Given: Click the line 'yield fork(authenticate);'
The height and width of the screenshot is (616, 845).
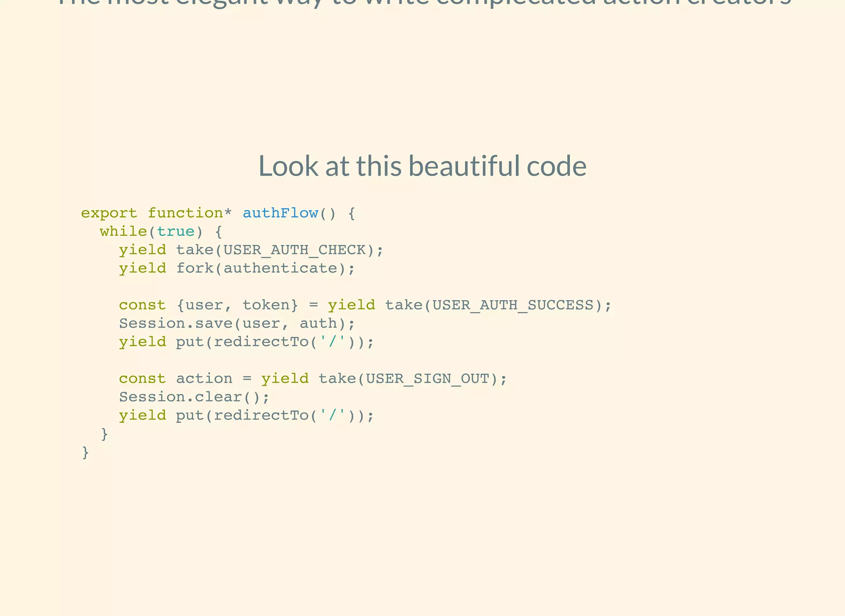Looking at the screenshot, I should [237, 268].
